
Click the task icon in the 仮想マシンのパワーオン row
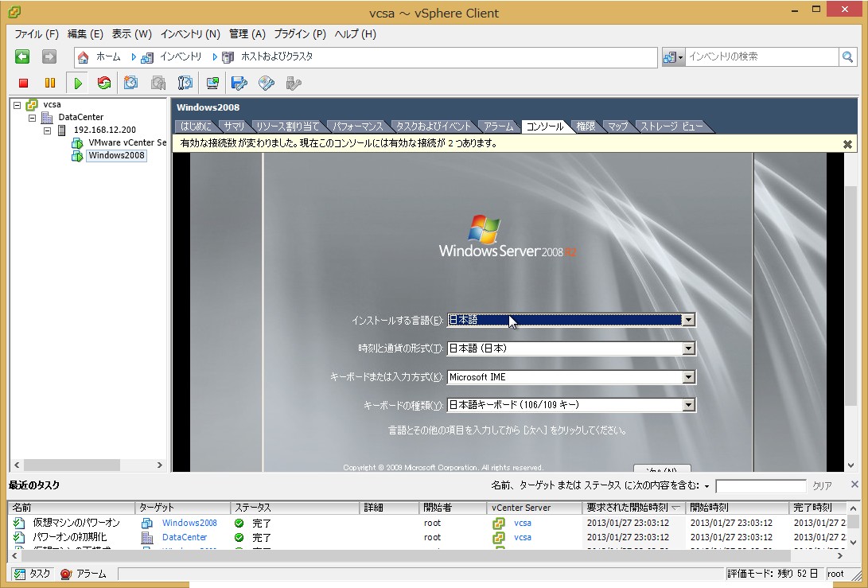[19, 523]
